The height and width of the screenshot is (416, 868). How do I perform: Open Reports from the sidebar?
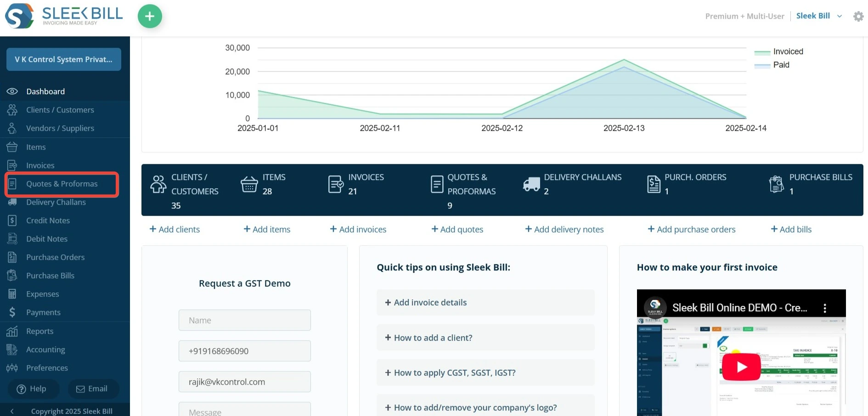(x=40, y=331)
